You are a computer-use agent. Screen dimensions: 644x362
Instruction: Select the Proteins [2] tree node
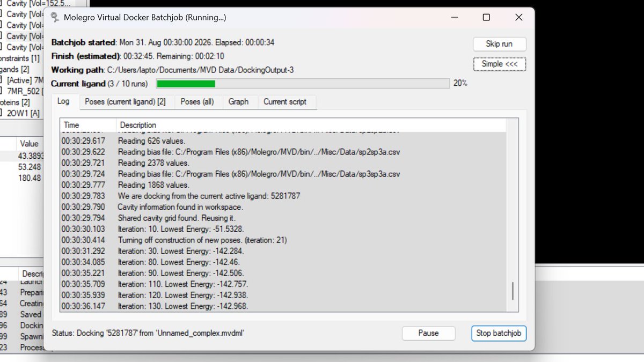click(x=15, y=102)
